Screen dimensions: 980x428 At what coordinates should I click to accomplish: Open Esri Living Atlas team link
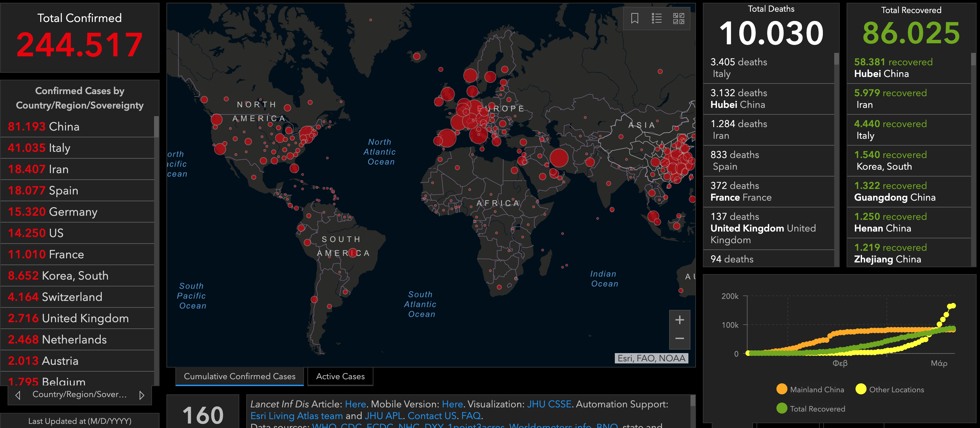pyautogui.click(x=296, y=416)
